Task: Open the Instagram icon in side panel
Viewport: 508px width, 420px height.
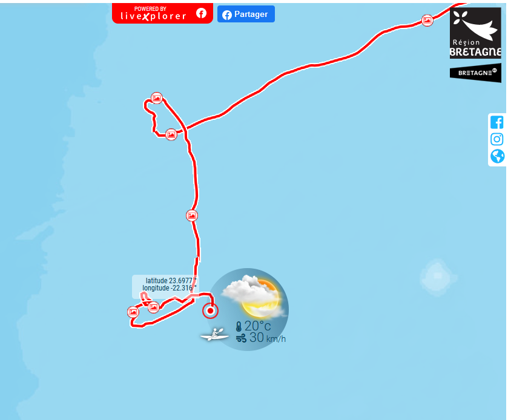Action: tap(496, 139)
